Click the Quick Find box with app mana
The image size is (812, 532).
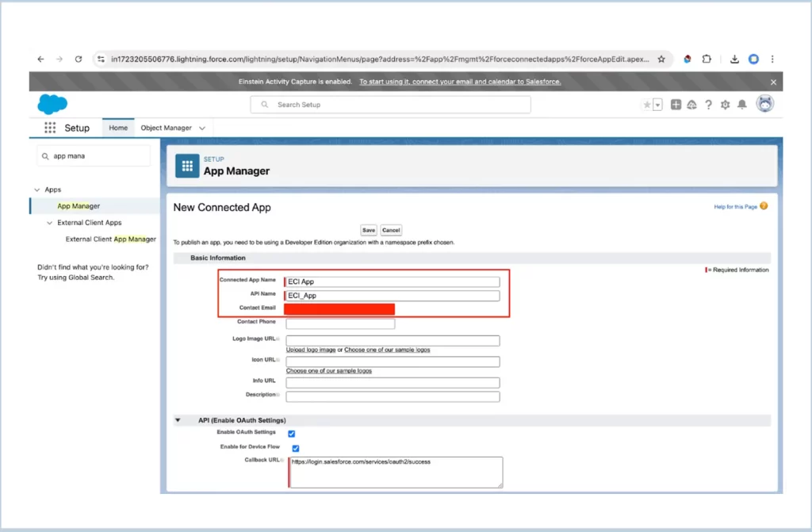(94, 156)
